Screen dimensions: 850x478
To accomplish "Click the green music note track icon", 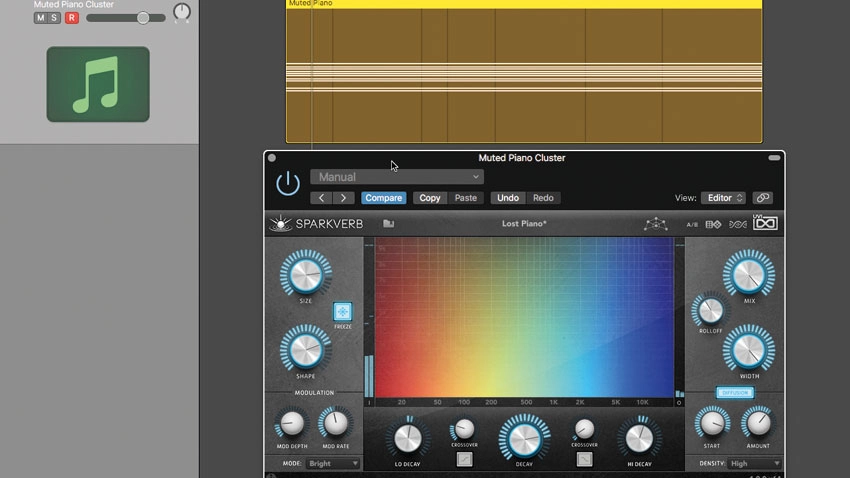I will [x=98, y=84].
